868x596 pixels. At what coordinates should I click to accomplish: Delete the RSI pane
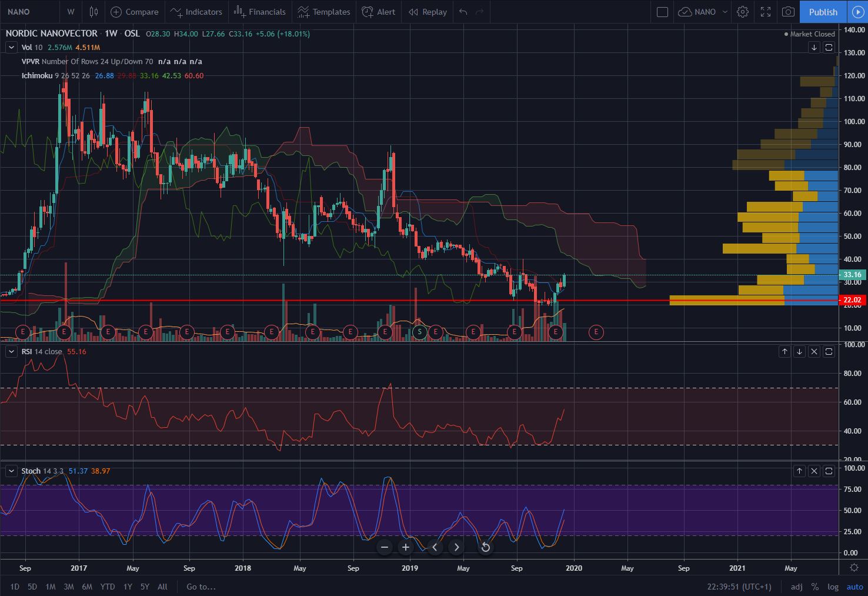point(814,351)
